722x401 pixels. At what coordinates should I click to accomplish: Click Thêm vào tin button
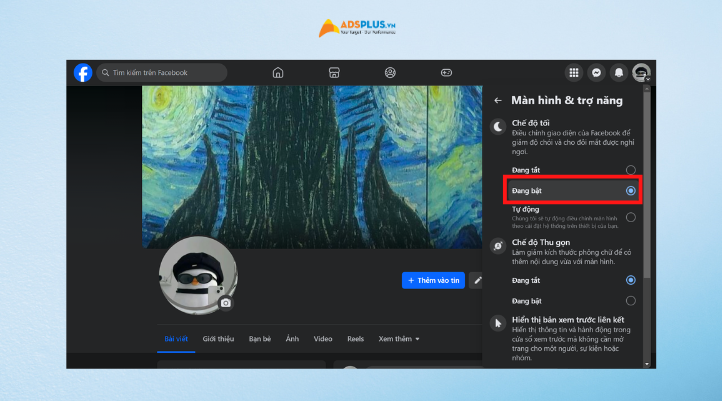(433, 280)
